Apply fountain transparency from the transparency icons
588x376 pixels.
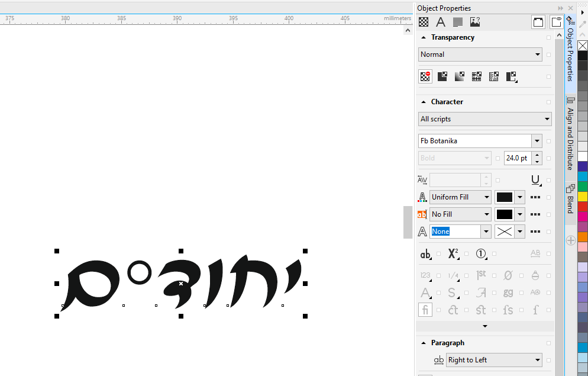coord(459,76)
